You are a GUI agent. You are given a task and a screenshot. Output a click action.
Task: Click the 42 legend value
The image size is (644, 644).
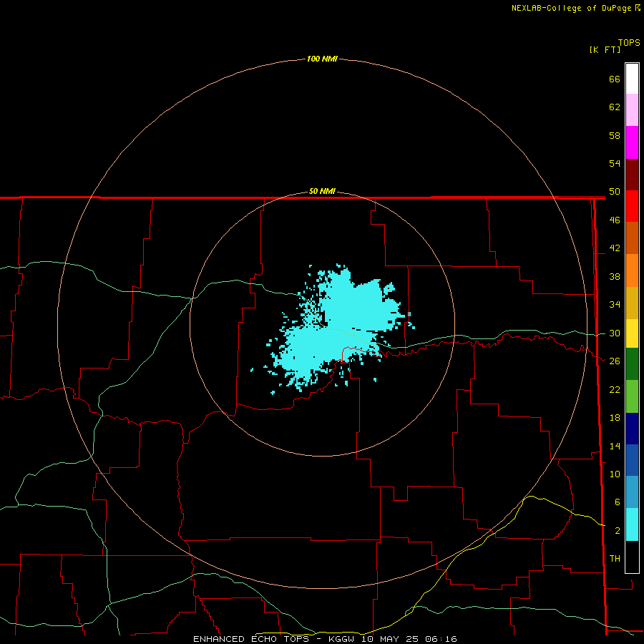point(615,248)
